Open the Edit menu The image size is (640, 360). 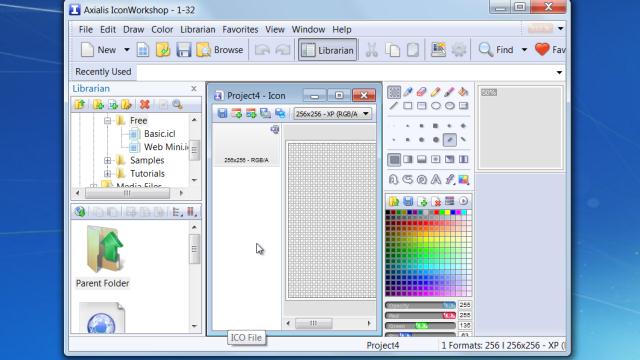108,29
